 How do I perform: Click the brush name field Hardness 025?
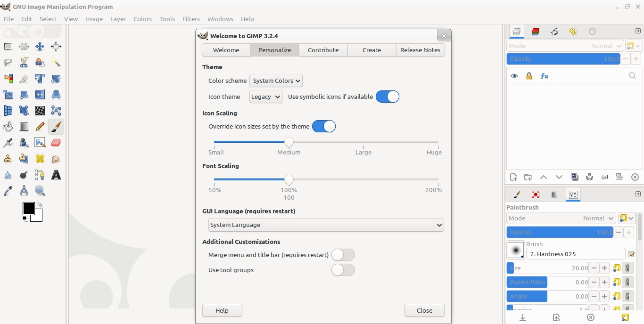(576, 254)
